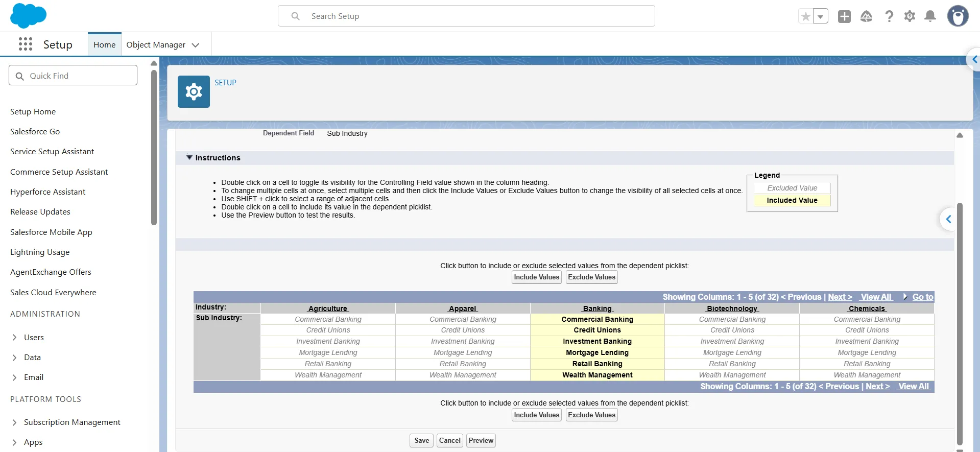Click the search magnifier icon in Search Setup
This screenshot has height=452, width=980.
tap(295, 16)
